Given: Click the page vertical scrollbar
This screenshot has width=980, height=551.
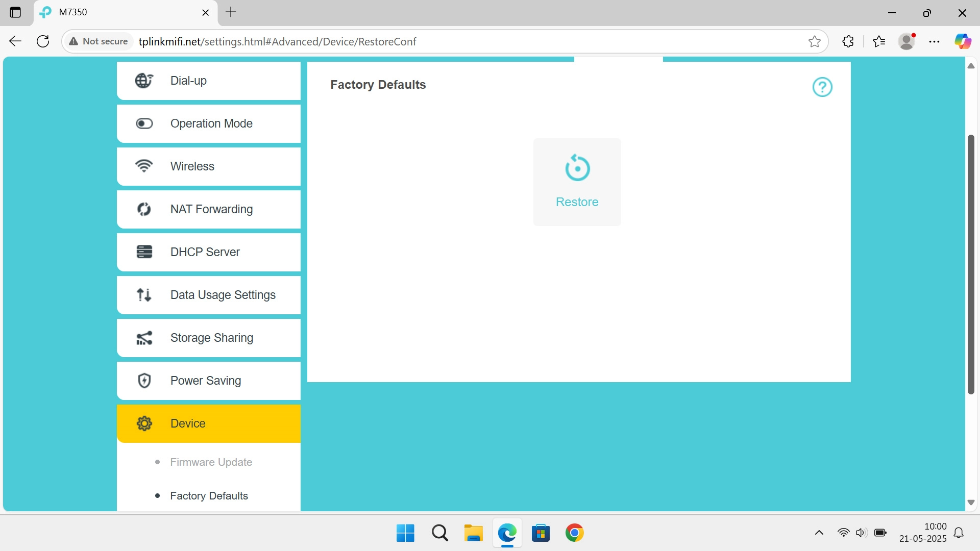Looking at the screenshot, I should pos(971,264).
